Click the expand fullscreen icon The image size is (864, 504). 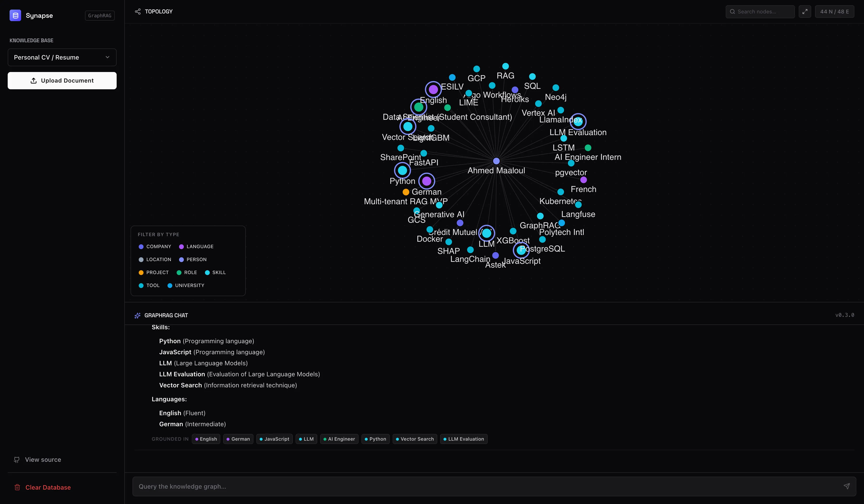pyautogui.click(x=805, y=12)
